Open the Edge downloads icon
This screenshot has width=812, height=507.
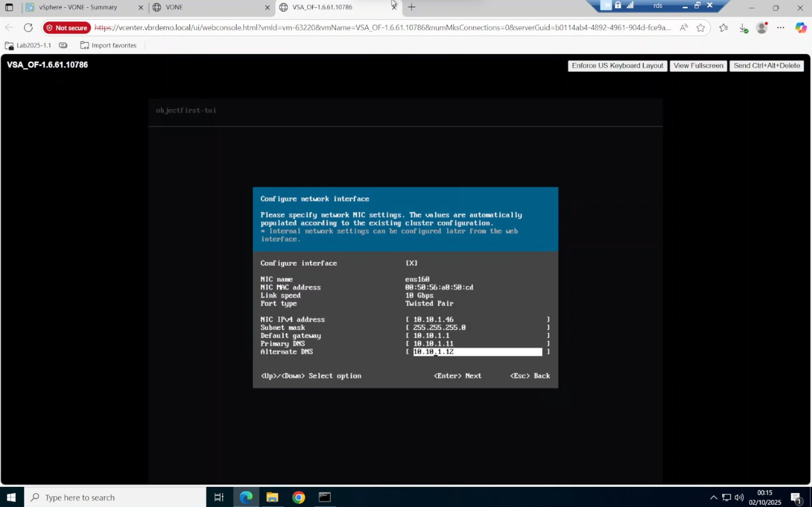click(x=743, y=28)
